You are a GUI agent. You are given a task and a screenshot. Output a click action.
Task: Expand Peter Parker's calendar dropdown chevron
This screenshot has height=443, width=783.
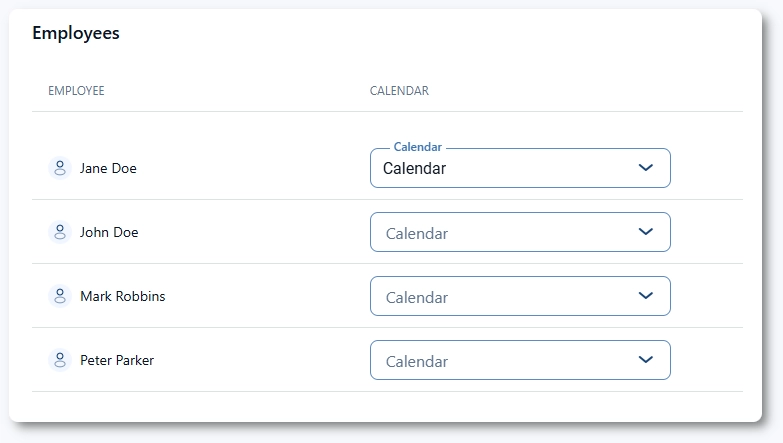click(x=646, y=360)
